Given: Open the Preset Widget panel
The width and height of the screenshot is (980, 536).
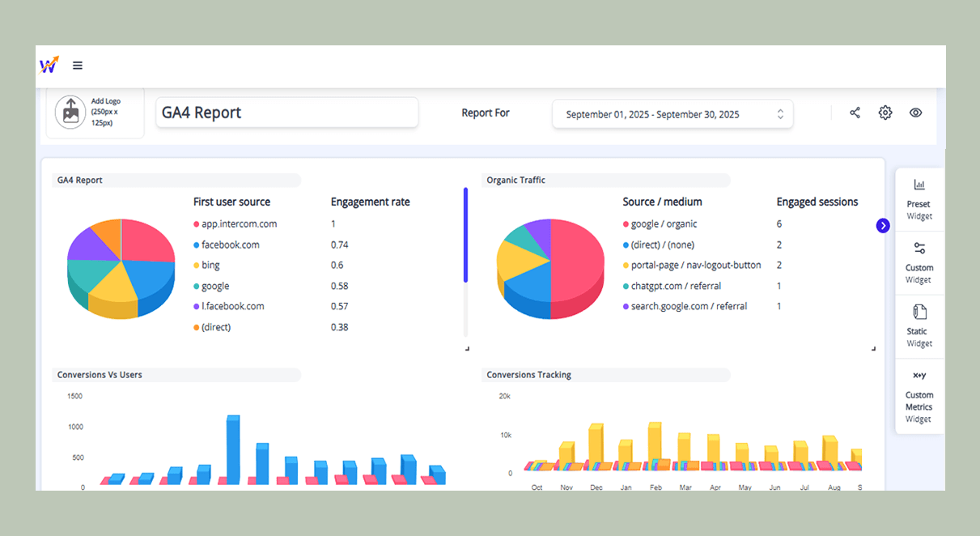Looking at the screenshot, I should point(918,199).
